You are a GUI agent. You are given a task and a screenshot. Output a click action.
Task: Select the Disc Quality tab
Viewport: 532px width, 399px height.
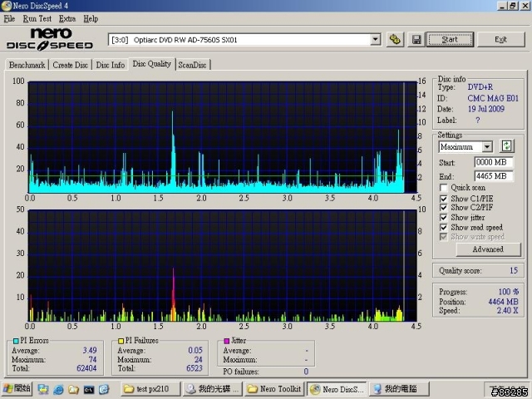[151, 64]
